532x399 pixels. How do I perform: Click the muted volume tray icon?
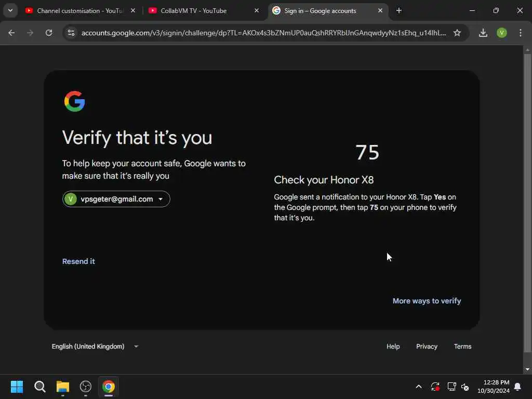465,387
